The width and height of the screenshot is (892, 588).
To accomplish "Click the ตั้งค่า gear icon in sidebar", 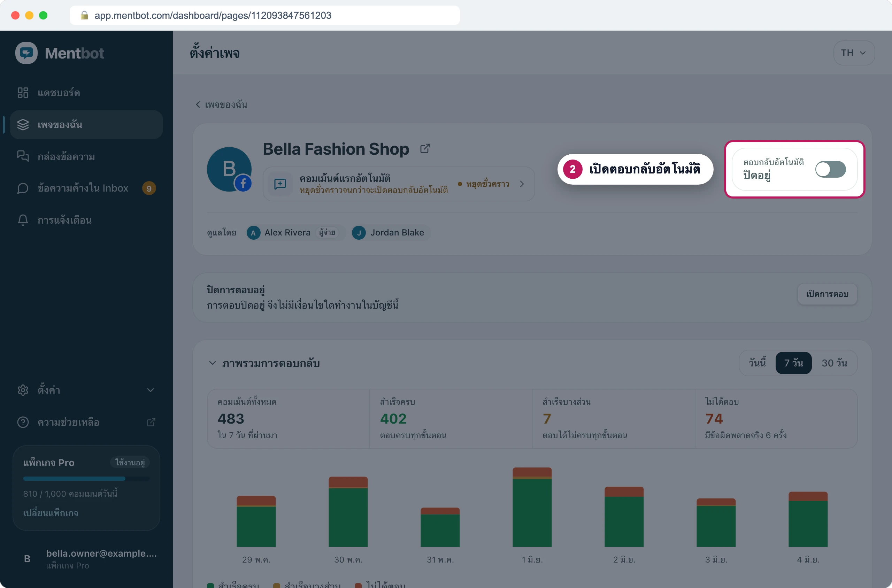I will click(23, 390).
